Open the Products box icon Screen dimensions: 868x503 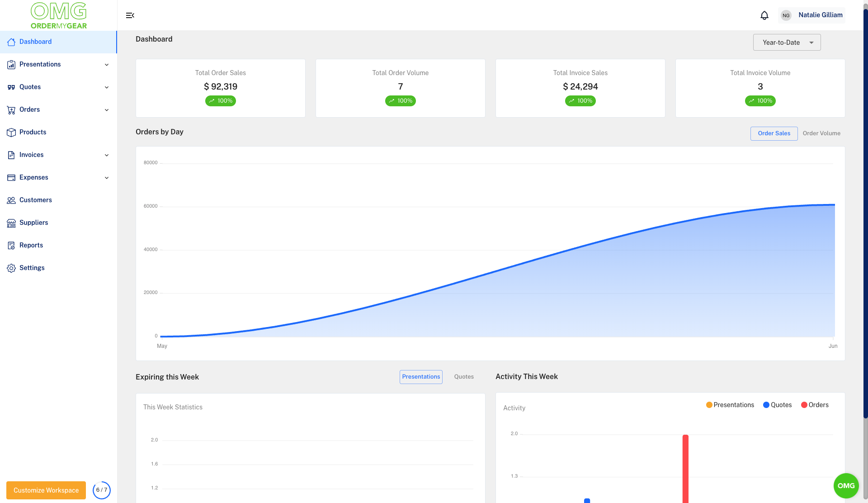click(x=11, y=132)
